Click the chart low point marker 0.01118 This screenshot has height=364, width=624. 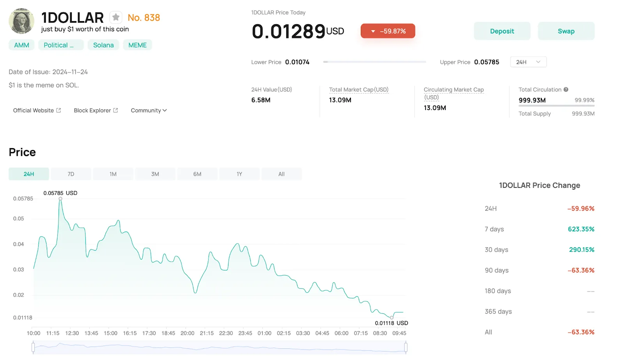[392, 318]
